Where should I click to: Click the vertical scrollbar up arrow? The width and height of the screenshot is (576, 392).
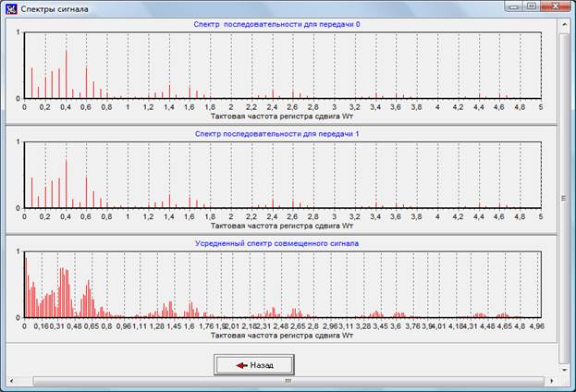(565, 26)
